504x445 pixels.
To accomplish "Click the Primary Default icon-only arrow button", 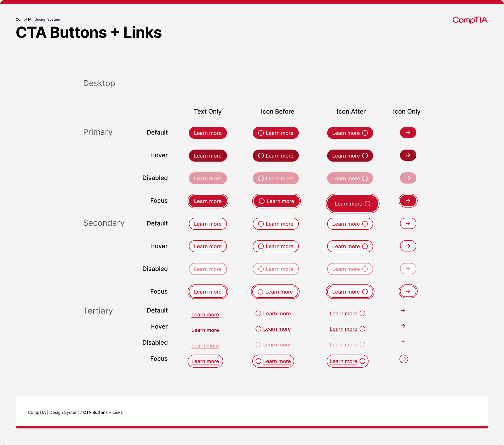I will click(408, 133).
